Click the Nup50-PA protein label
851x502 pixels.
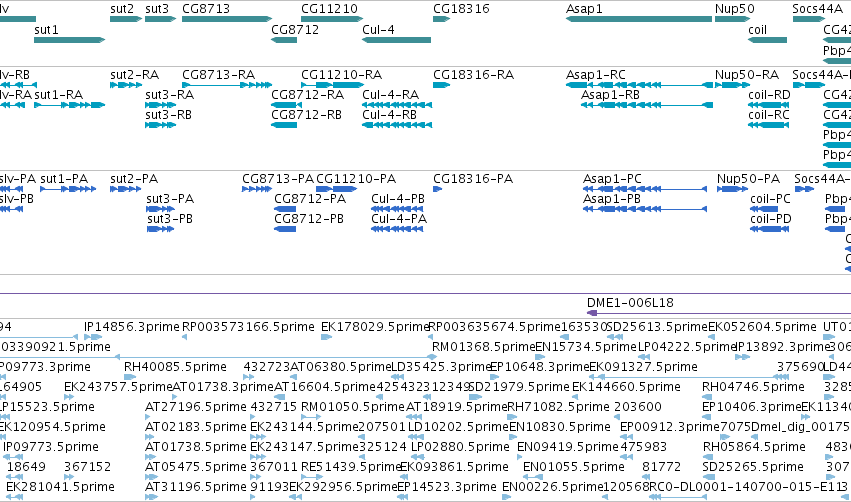tap(748, 179)
